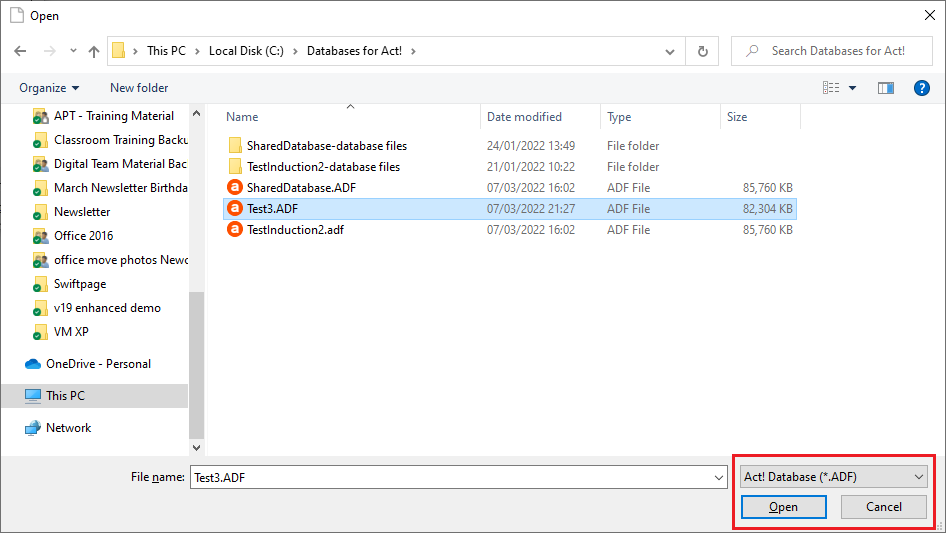Click the 82,304 KB size cell
946x533 pixels.
[x=767, y=209]
